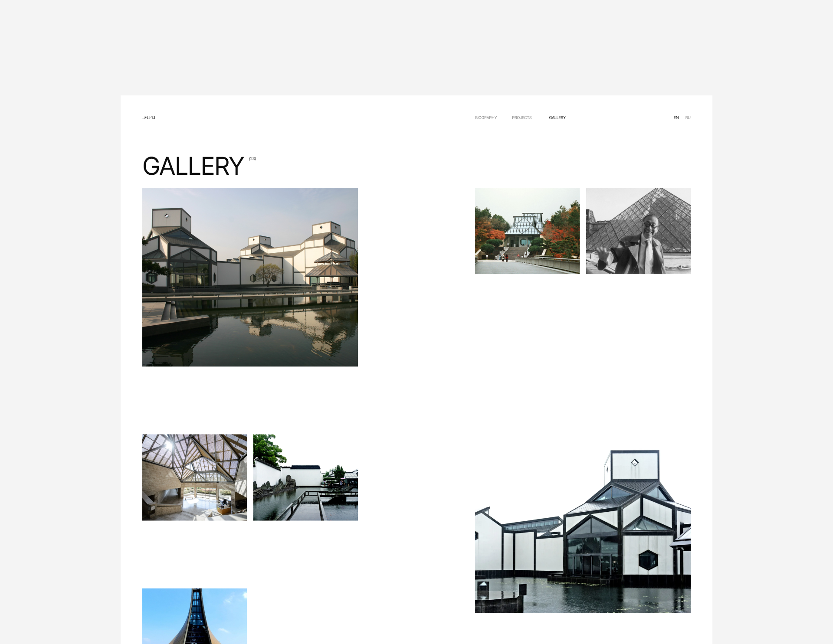Open the geometric glass roof interior photo
The image size is (833, 644).
pos(194,477)
